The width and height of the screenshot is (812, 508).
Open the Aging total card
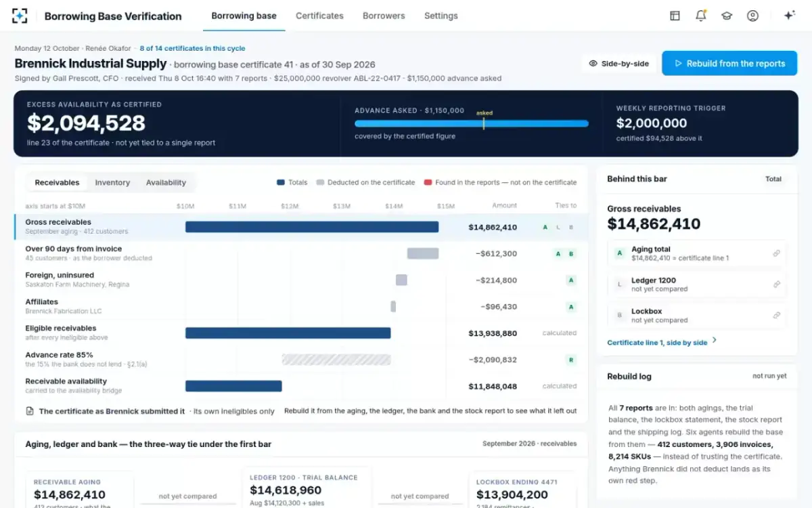coord(697,253)
